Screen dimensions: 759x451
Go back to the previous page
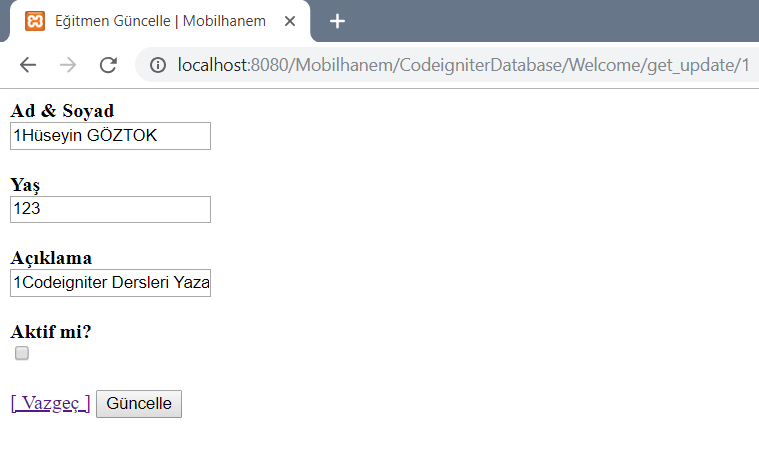28,65
